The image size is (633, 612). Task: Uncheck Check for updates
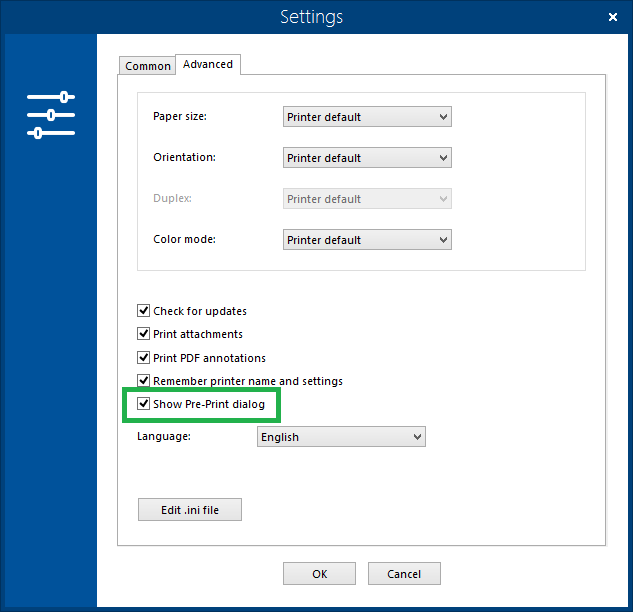pyautogui.click(x=143, y=310)
